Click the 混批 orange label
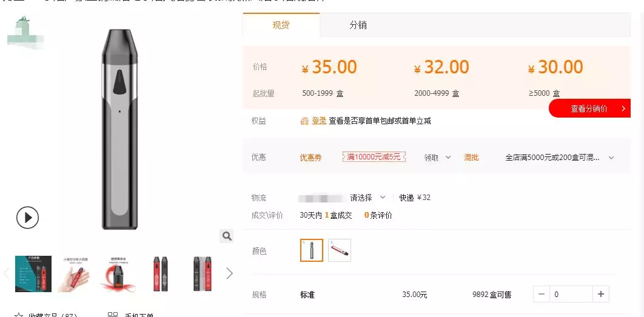644x317 pixels. [x=472, y=158]
